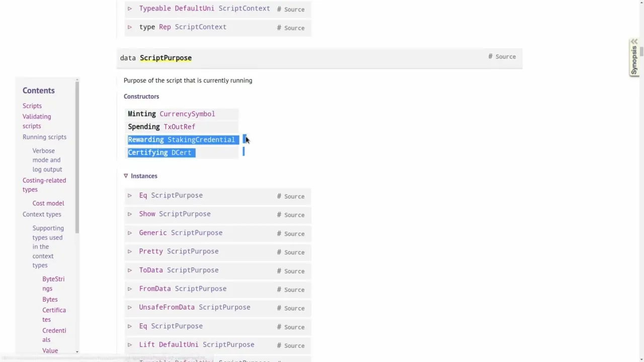Image resolution: width=644 pixels, height=362 pixels.
Task: Open Validating scripts in Contents sidebar
Action: pos(36,121)
